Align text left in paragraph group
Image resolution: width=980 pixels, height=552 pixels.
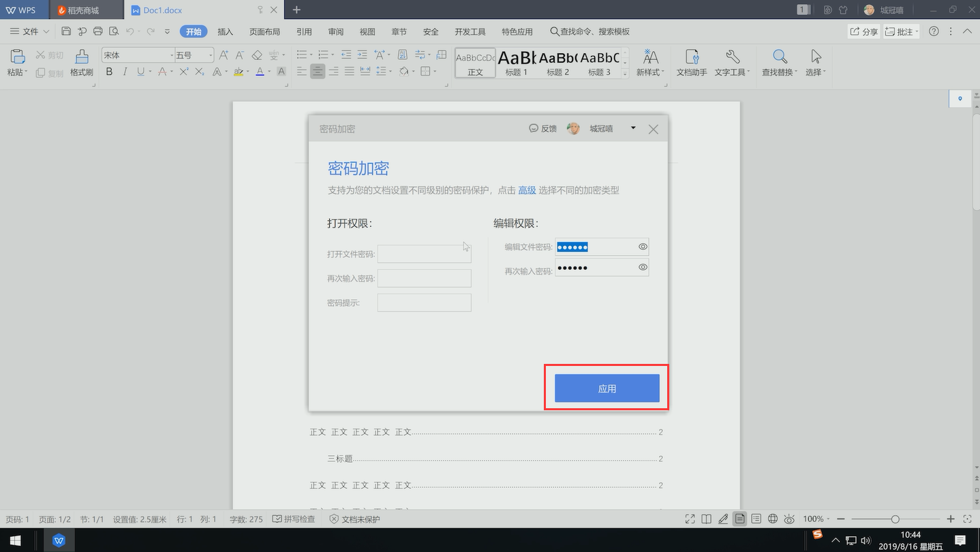(x=302, y=72)
